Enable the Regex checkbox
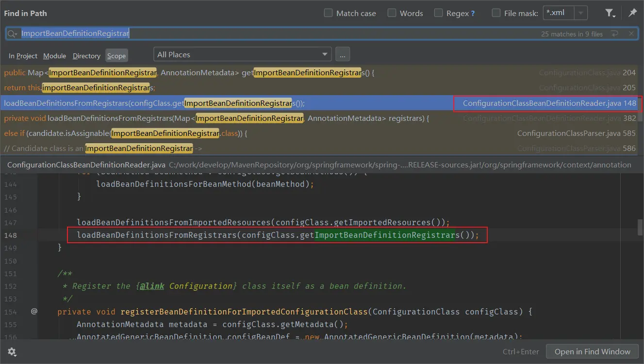This screenshot has width=644, height=364. coord(438,13)
